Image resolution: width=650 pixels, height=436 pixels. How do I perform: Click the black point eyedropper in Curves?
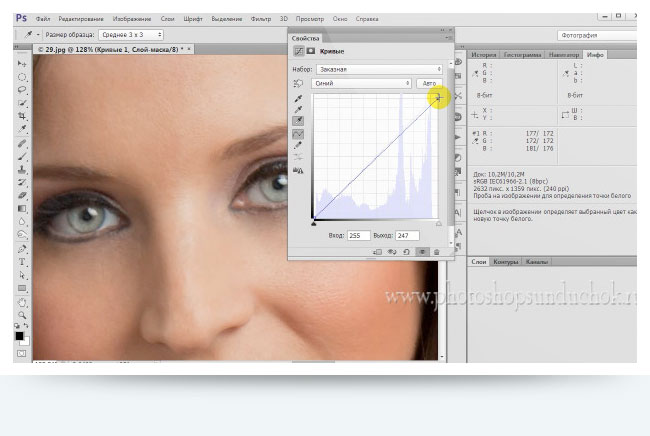click(298, 98)
